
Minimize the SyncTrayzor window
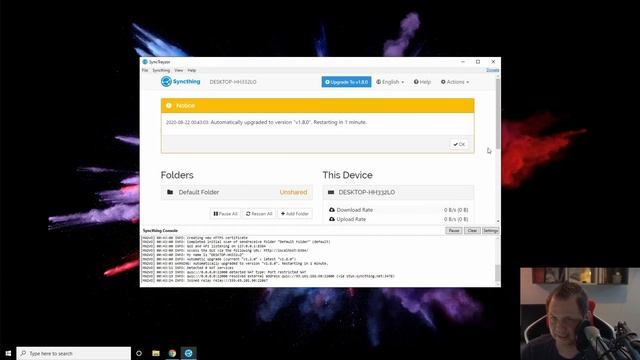pos(463,62)
